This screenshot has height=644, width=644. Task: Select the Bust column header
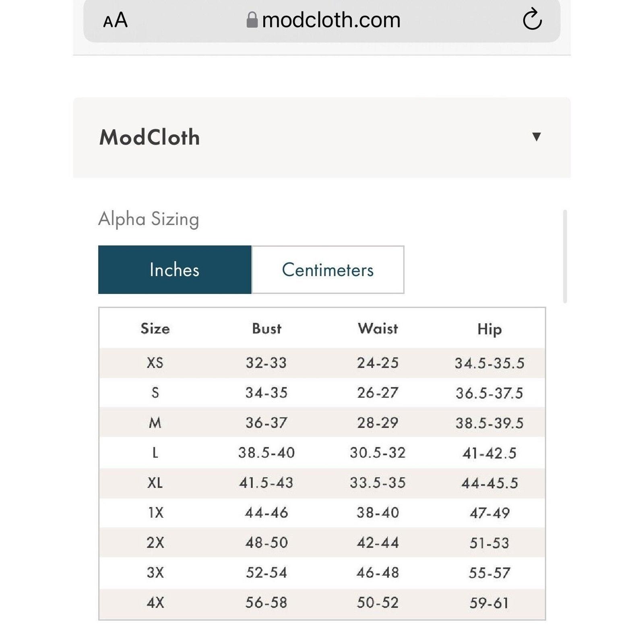[266, 329]
